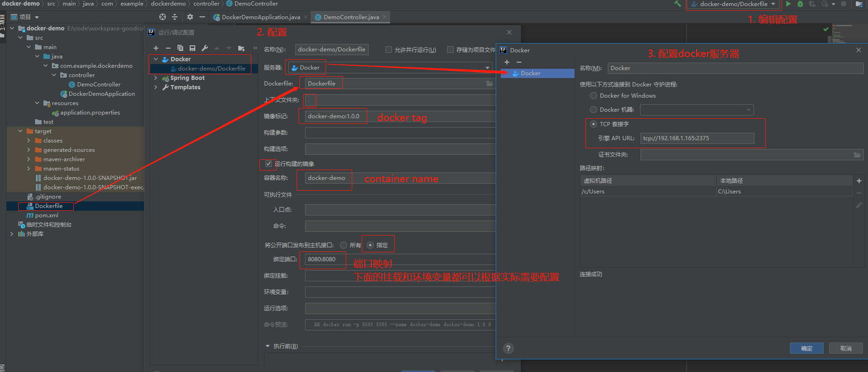
Task: Select the Docker Machine radio button
Action: 594,110
